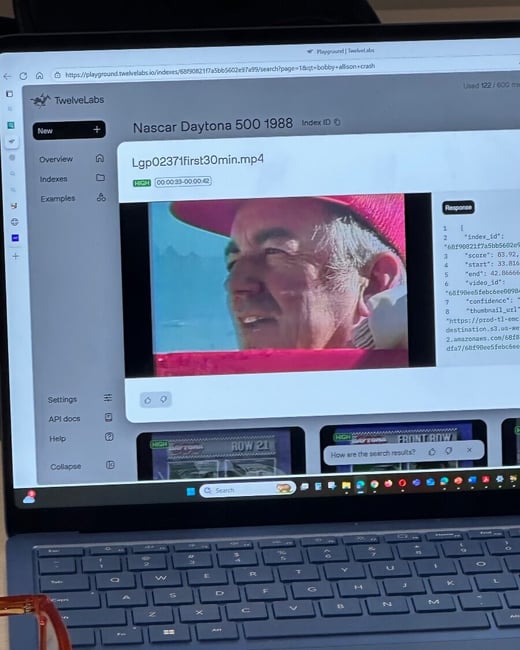The width and height of the screenshot is (520, 650).
Task: Open the Response tab
Action: (458, 207)
